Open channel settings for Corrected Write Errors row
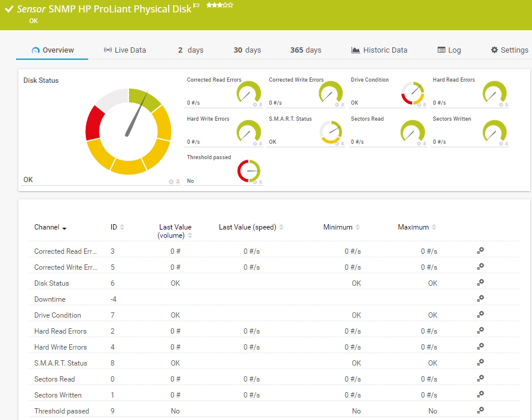 (x=480, y=267)
